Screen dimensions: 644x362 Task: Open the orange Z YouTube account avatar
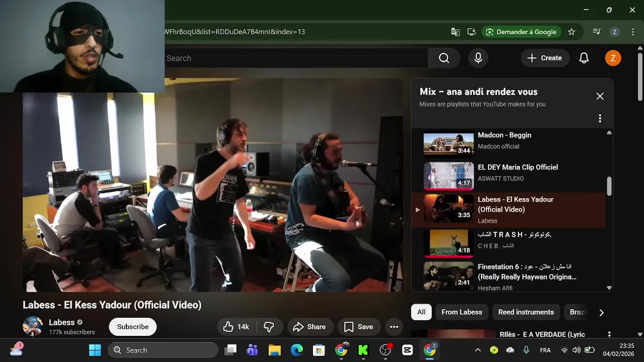(613, 58)
